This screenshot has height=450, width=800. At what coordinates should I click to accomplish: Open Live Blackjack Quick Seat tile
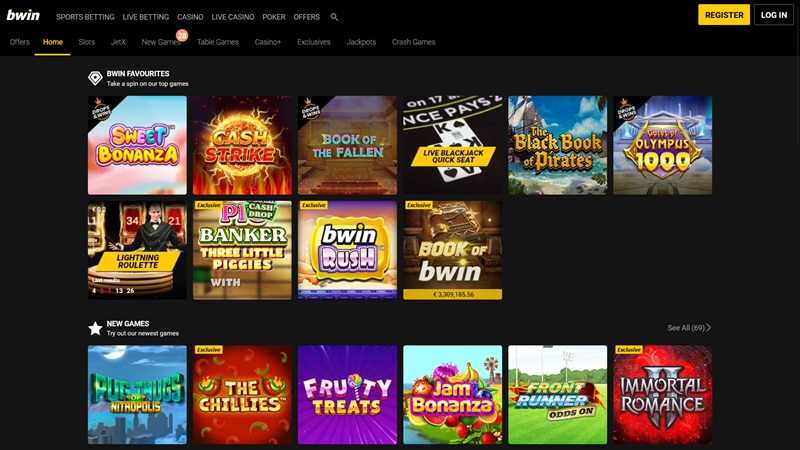pyautogui.click(x=453, y=145)
